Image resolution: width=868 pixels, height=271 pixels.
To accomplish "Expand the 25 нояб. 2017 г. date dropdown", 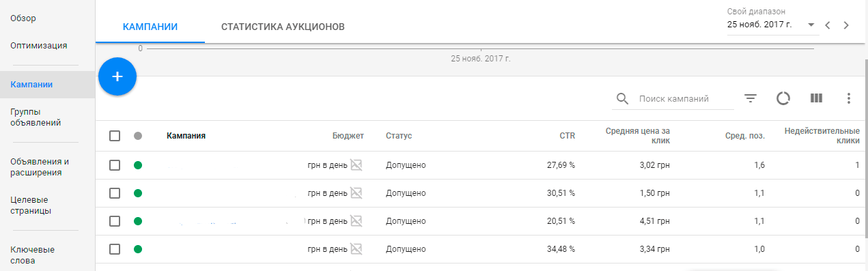I will (772, 25).
